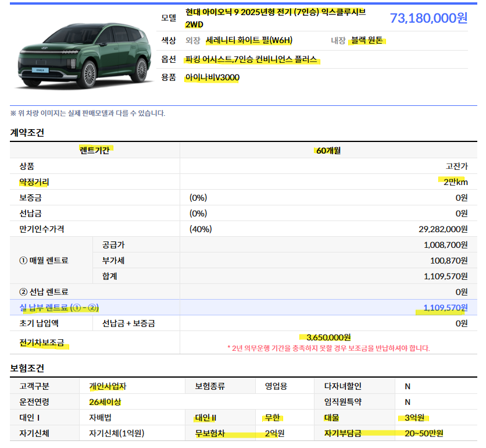The image size is (486, 448).
Task: Click the 전기차보조금 row label
Action: (42, 343)
